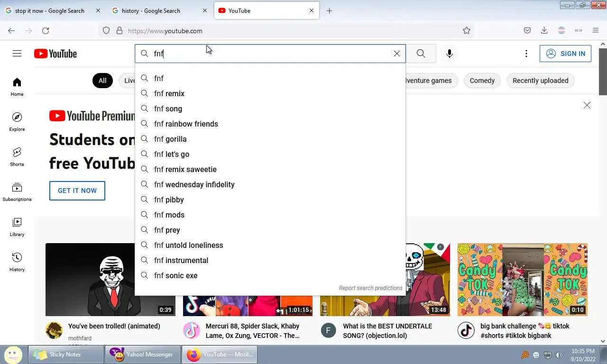Viewport: 607px width, 364px height.
Task: Open the Candy Tok big bank thumbnail
Action: [x=522, y=280]
